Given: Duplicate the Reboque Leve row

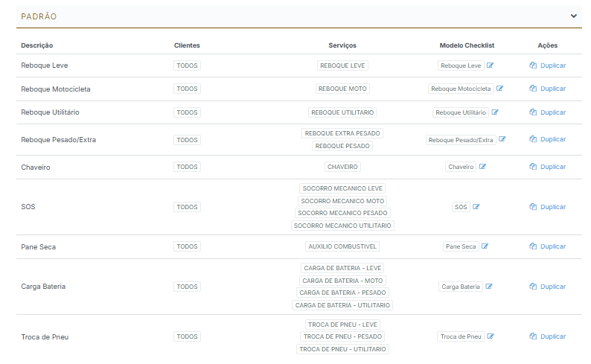Looking at the screenshot, I should pos(548,66).
